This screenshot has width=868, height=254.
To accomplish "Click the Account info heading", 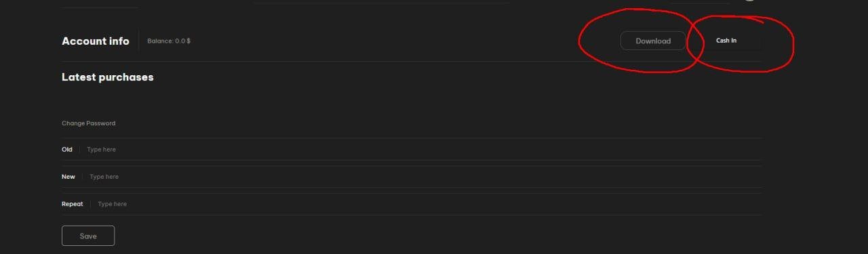I will 96,41.
